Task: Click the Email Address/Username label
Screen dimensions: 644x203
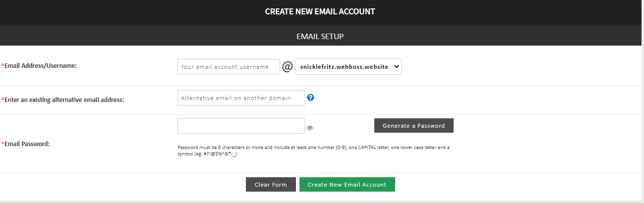Action: [x=41, y=65]
